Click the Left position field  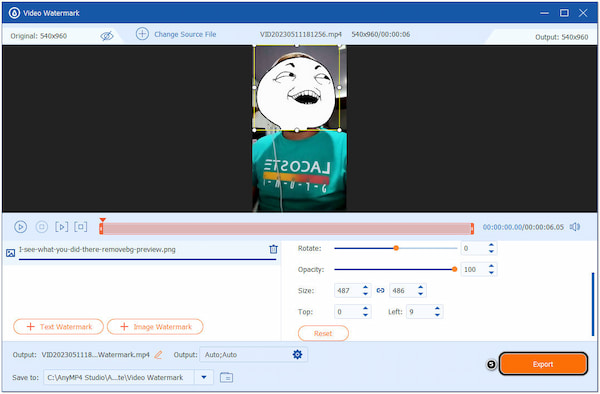pyautogui.click(x=419, y=311)
